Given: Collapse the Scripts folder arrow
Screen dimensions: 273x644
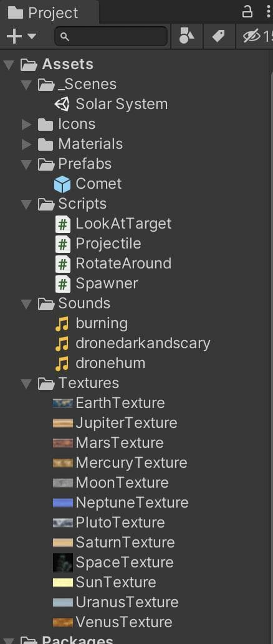Looking at the screenshot, I should (27, 204).
